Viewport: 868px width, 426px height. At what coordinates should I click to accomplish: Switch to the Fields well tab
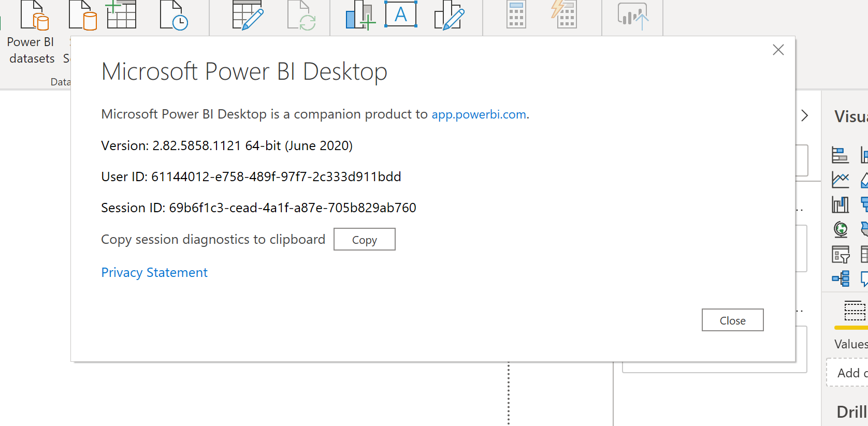(x=855, y=311)
